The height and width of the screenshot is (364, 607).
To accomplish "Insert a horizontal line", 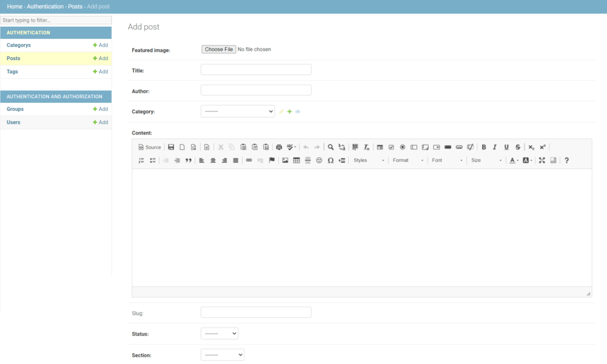I will 308,160.
